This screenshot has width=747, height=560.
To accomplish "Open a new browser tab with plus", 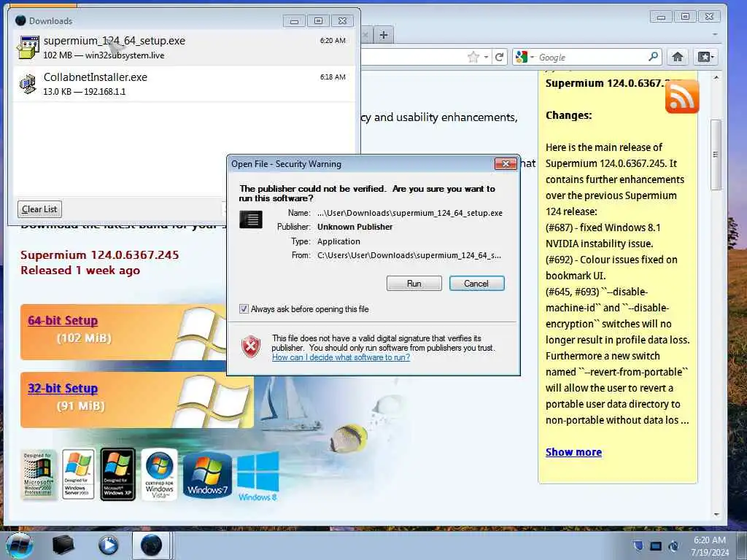I will pyautogui.click(x=384, y=35).
